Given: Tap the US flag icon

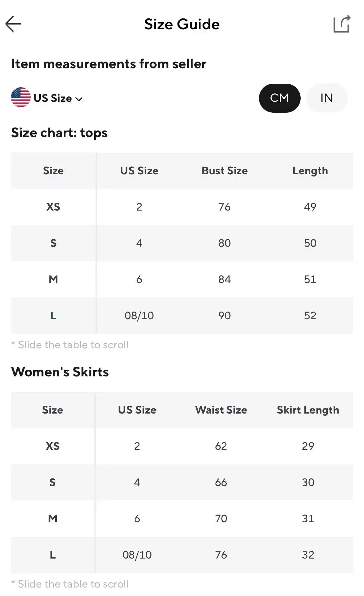Looking at the screenshot, I should (21, 98).
